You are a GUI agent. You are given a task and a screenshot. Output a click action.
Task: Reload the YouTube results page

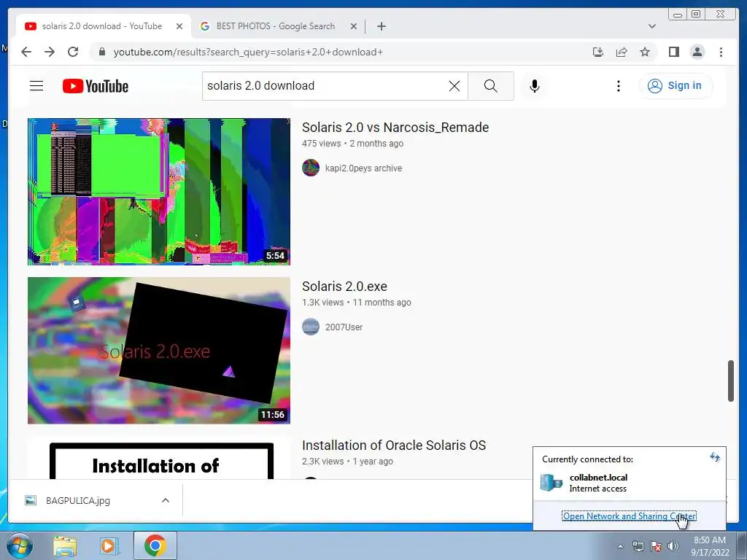pos(73,52)
